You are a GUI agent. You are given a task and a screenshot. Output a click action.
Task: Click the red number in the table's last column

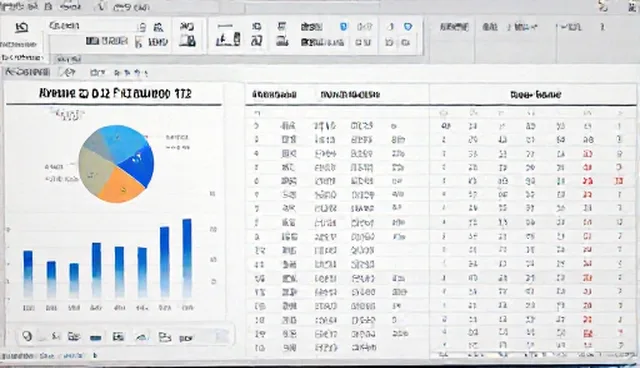tap(619, 181)
